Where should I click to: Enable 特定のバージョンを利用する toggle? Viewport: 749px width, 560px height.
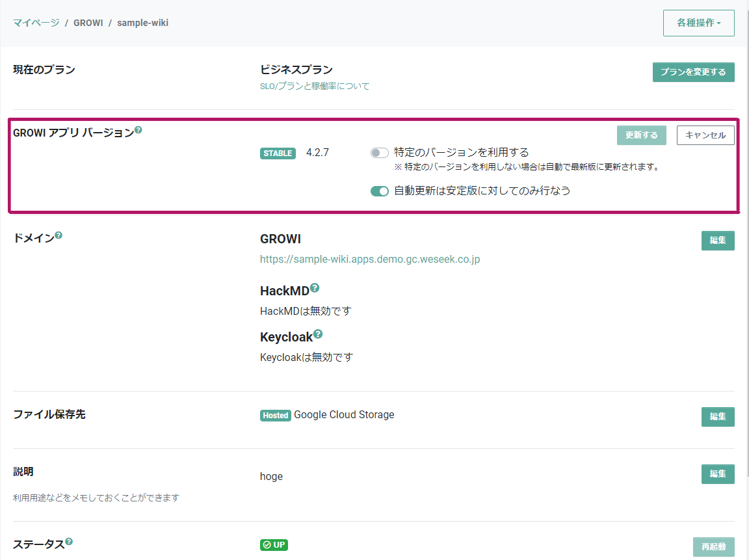(379, 153)
